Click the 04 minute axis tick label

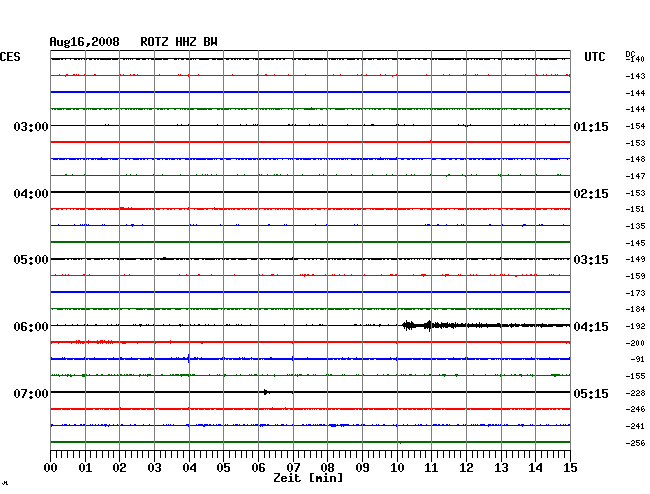coord(189,467)
